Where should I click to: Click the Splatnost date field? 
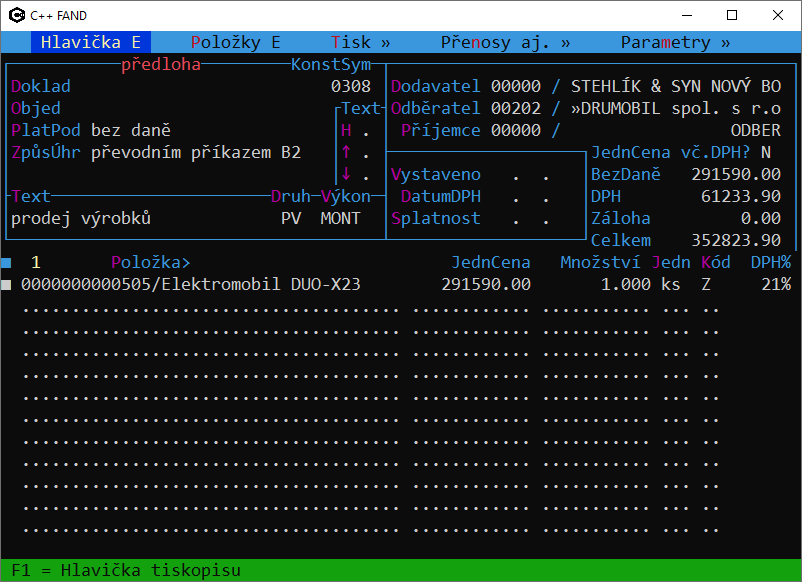click(530, 219)
